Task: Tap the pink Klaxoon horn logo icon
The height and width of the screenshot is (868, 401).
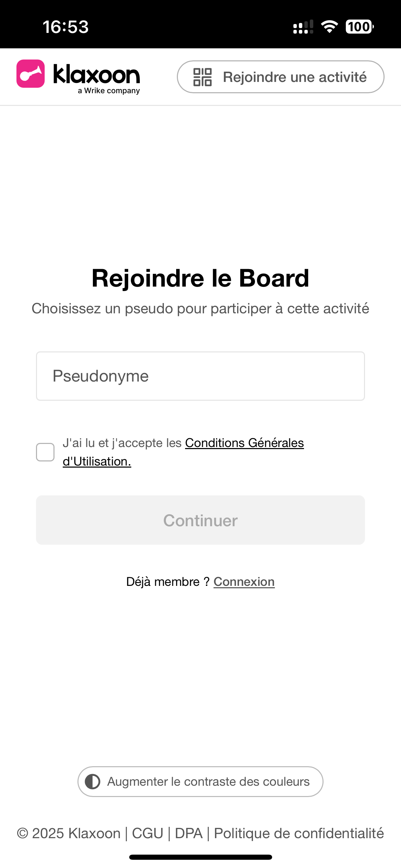Action: [x=31, y=74]
